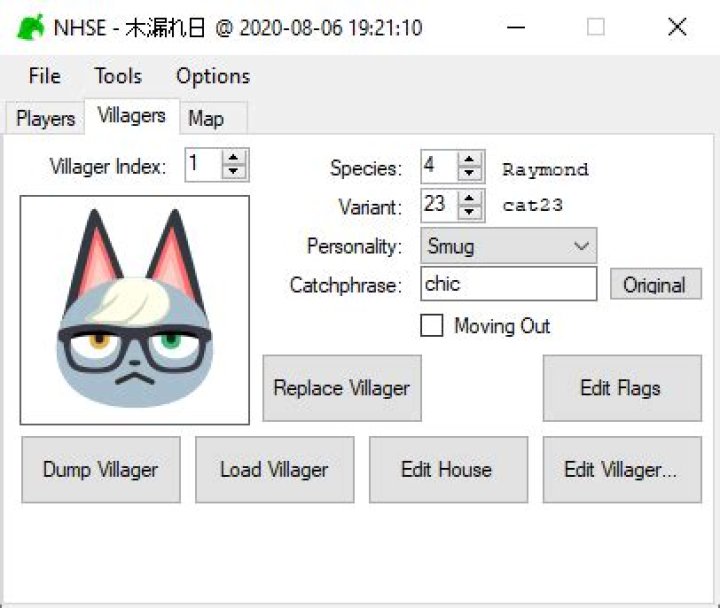
Task: Close the NHSE window
Action: coord(677,27)
